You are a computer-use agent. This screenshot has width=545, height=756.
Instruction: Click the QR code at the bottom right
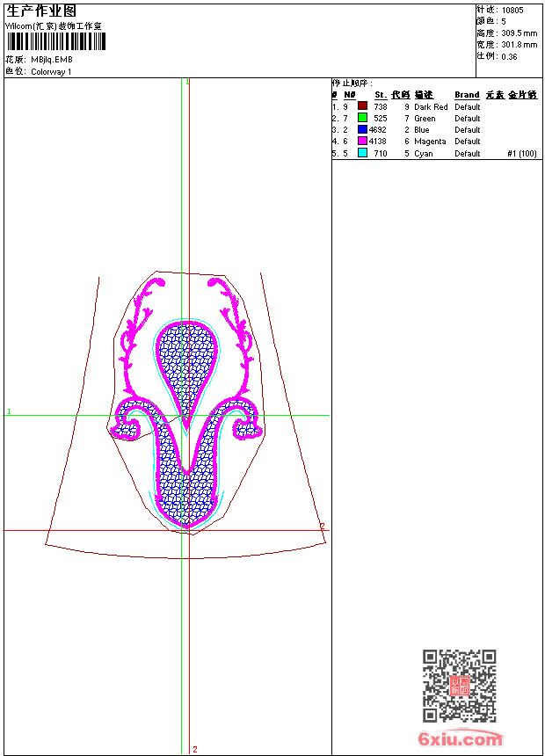[x=459, y=685]
